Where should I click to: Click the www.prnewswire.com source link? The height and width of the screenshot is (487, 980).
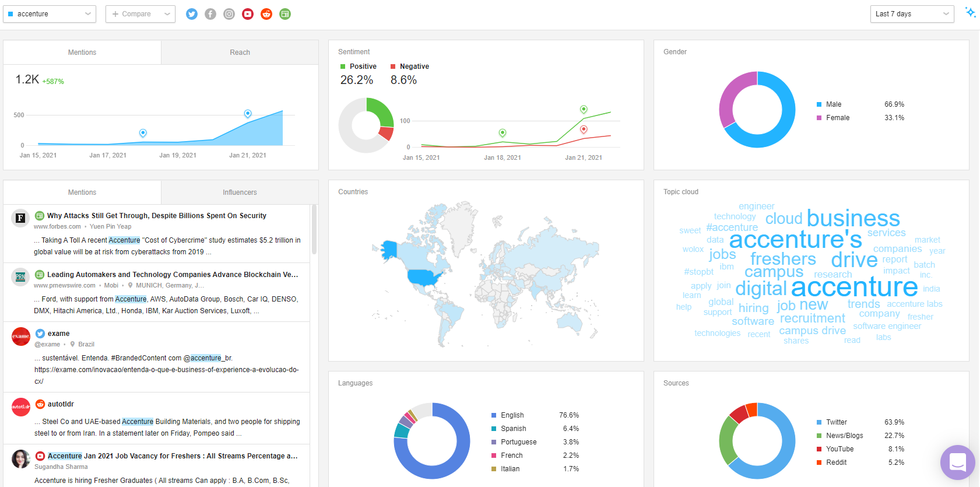65,286
